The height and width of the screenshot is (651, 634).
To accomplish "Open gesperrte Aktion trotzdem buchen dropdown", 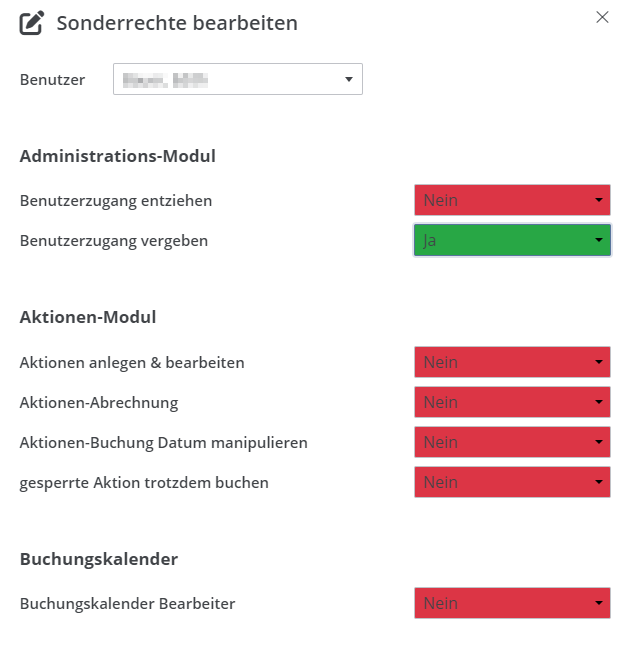I will click(512, 482).
